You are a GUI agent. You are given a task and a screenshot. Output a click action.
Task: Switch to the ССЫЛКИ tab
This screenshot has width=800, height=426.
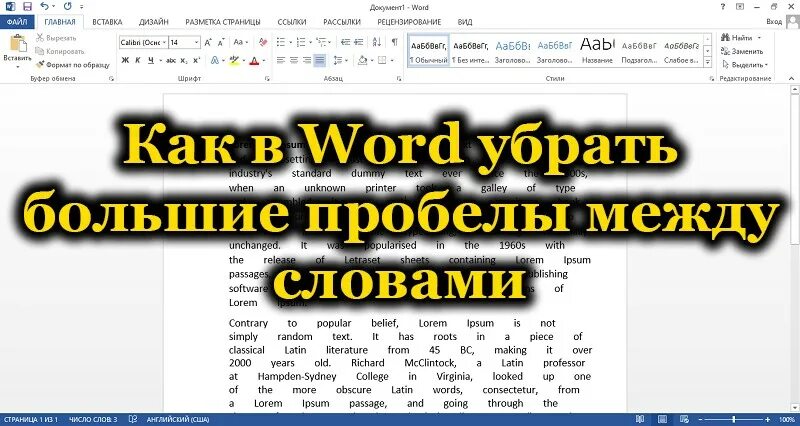point(292,22)
